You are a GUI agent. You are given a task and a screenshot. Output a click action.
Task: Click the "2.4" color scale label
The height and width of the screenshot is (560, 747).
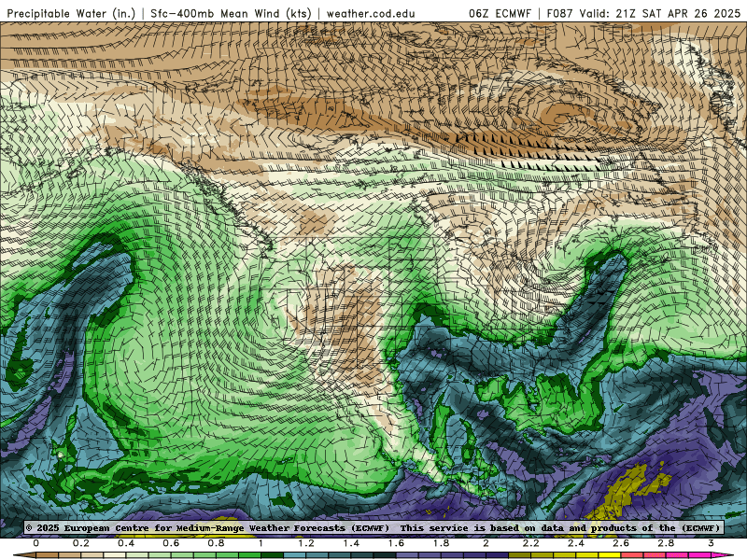click(x=576, y=543)
